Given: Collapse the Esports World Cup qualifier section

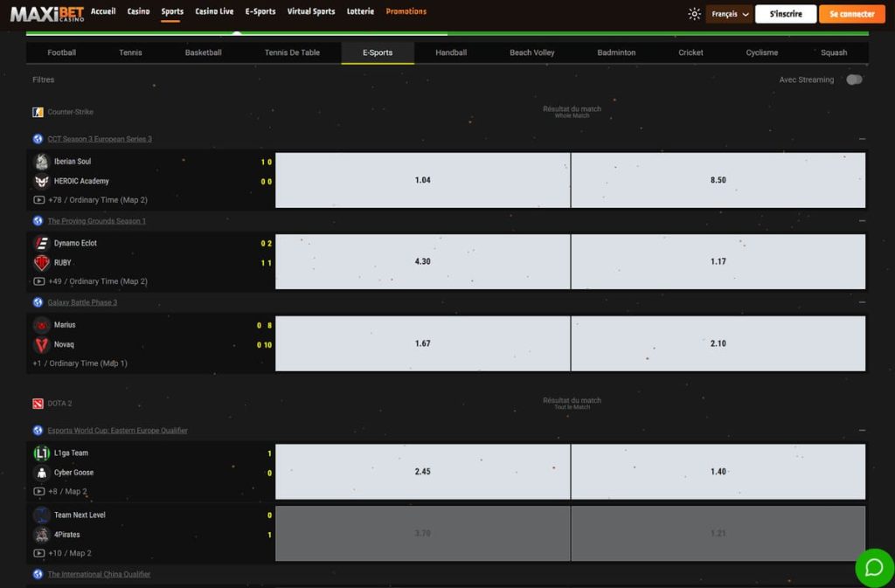Looking at the screenshot, I should [x=862, y=430].
